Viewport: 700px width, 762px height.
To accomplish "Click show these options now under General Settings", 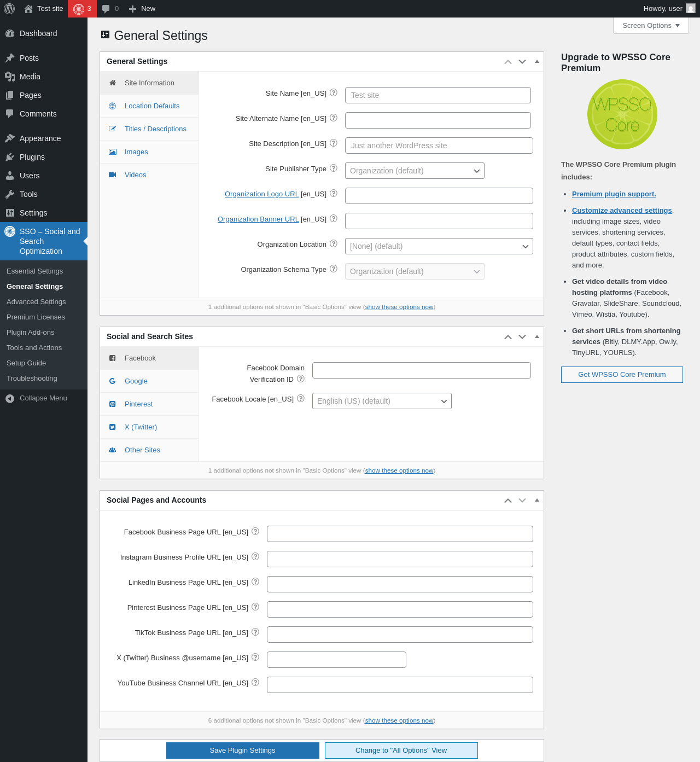I will 399,307.
